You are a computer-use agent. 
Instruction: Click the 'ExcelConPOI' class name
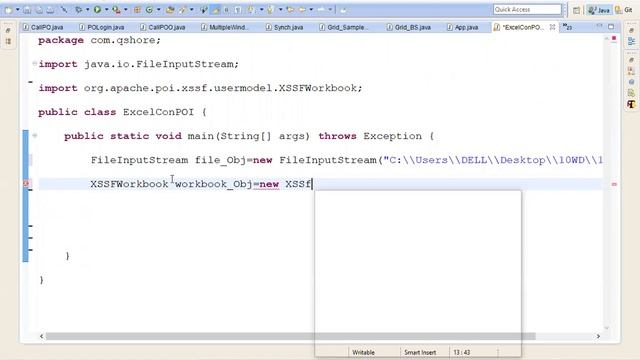[x=158, y=112]
